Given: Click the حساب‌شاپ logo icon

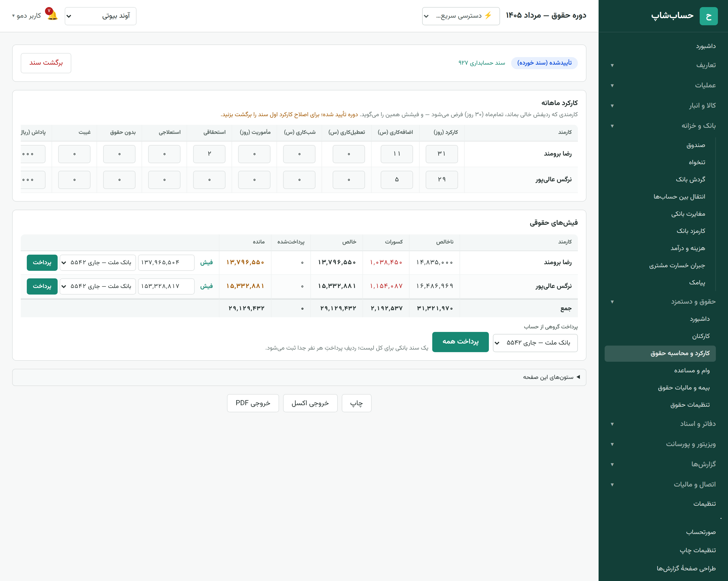Looking at the screenshot, I should tap(709, 16).
